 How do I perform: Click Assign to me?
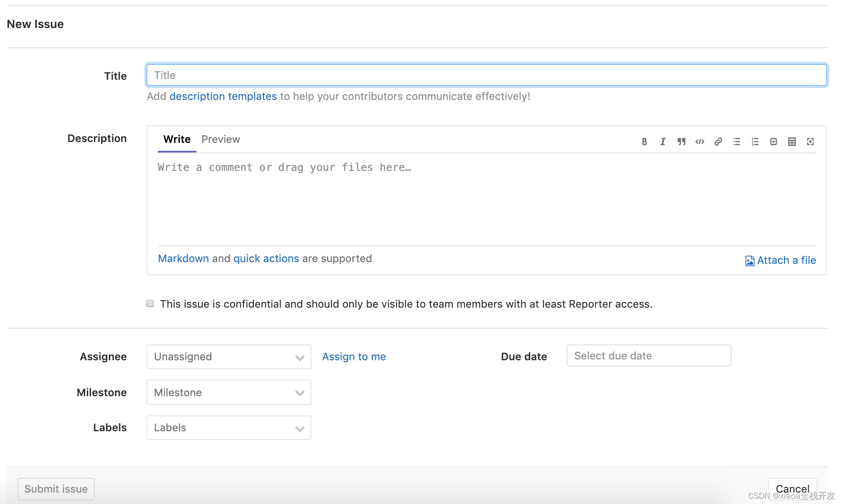(x=354, y=357)
